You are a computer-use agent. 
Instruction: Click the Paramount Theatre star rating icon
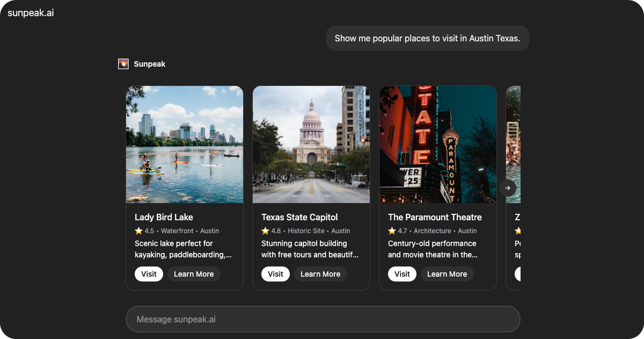tap(392, 231)
